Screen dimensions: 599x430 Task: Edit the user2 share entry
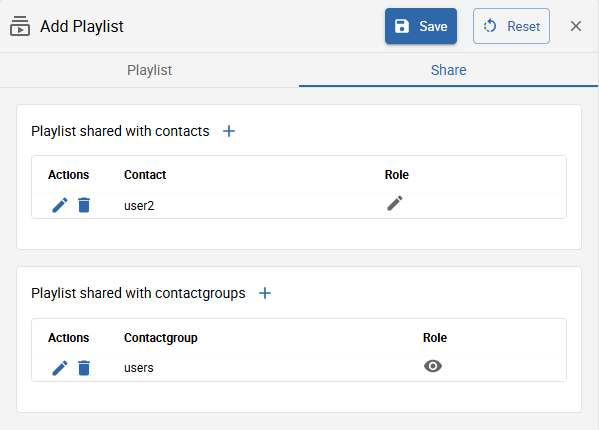[x=60, y=205]
